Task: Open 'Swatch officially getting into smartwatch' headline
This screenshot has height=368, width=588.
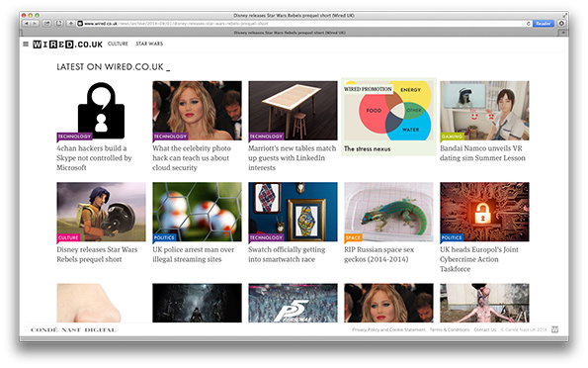Action: click(x=287, y=254)
